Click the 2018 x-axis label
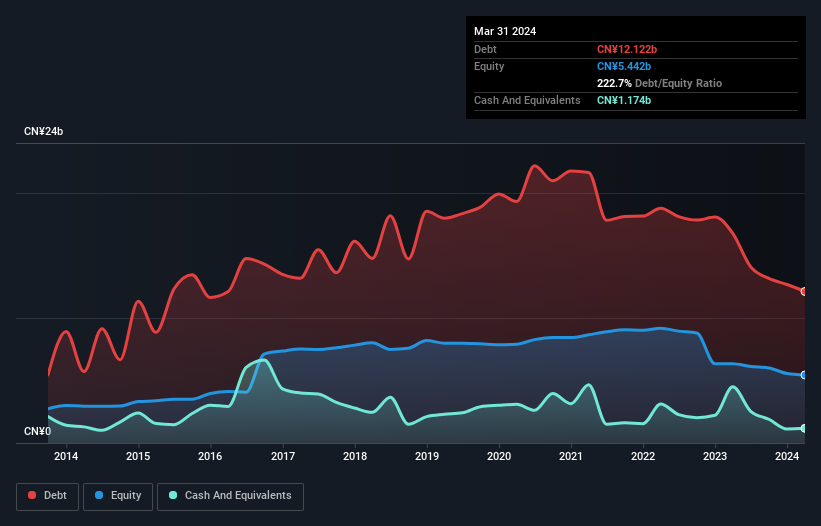821x526 pixels. [x=355, y=456]
